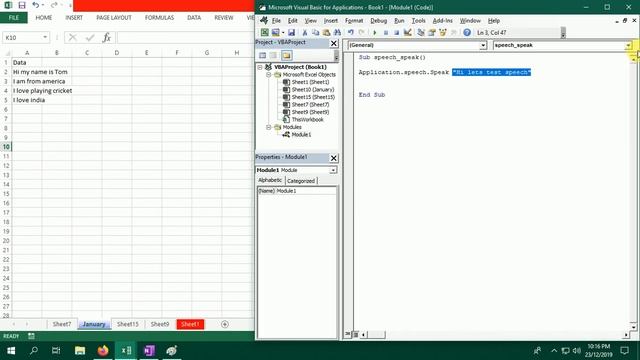Select Module1 in project tree
Screen dimensions: 640x360
point(301,135)
